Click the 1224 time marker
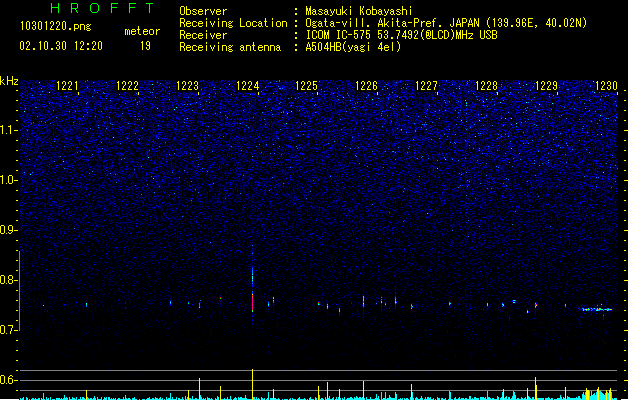This screenshot has height=400, width=629. pos(248,86)
